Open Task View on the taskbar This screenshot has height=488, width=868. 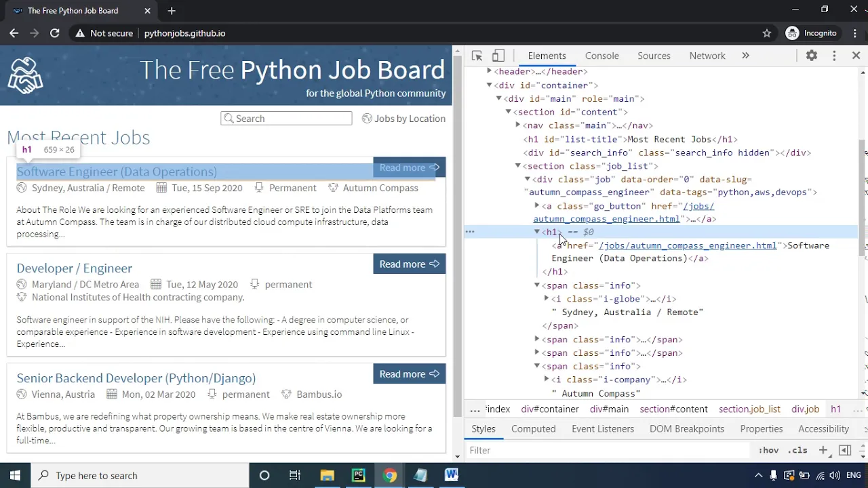pos(295,475)
